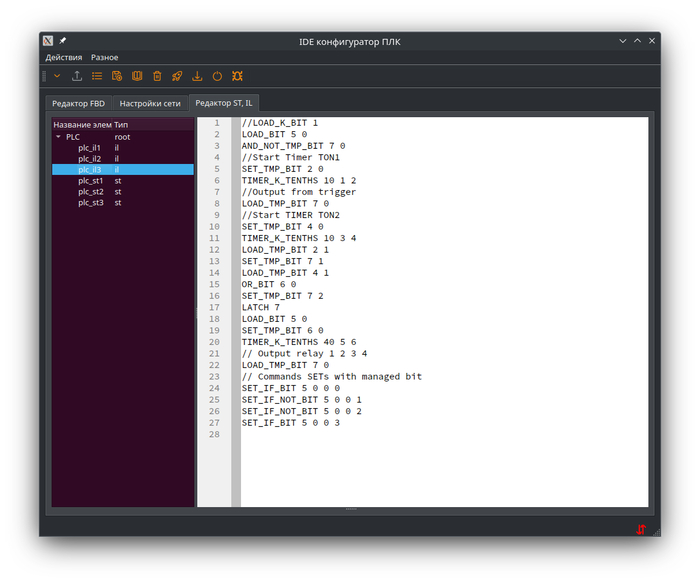Click the //Start TIMER TON2 comment

click(x=291, y=215)
